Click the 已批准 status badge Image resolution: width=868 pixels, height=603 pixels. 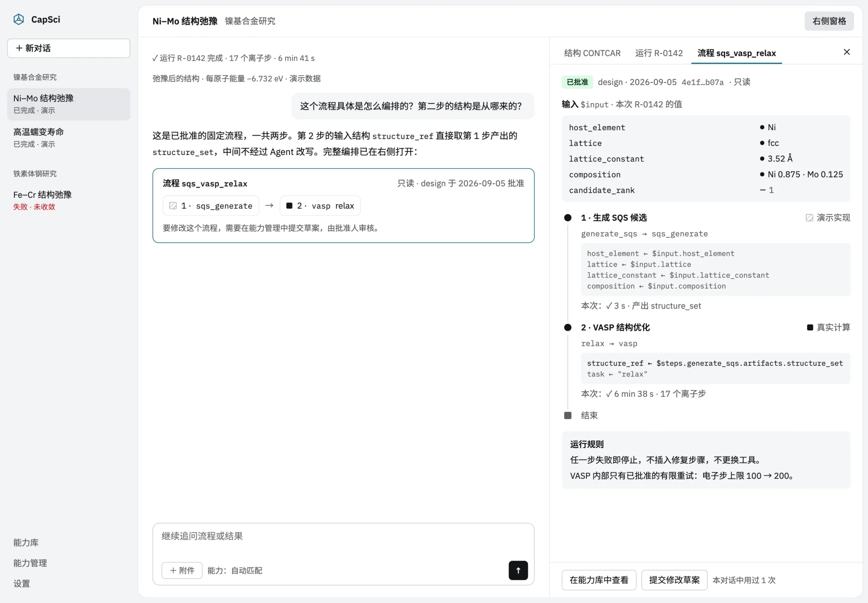577,82
